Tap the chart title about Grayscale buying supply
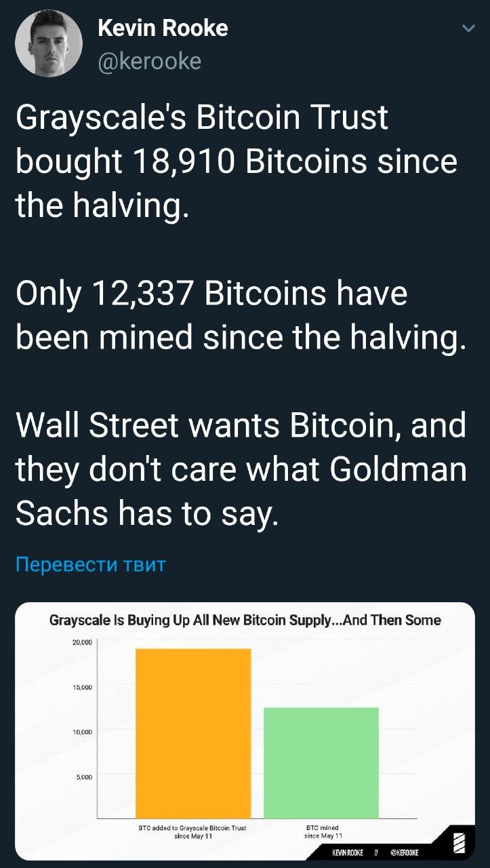 (x=245, y=620)
